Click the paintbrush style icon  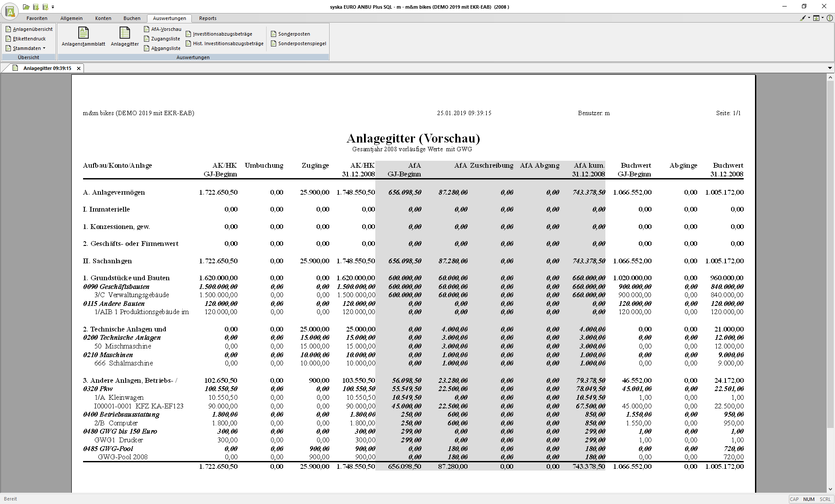[x=803, y=18]
